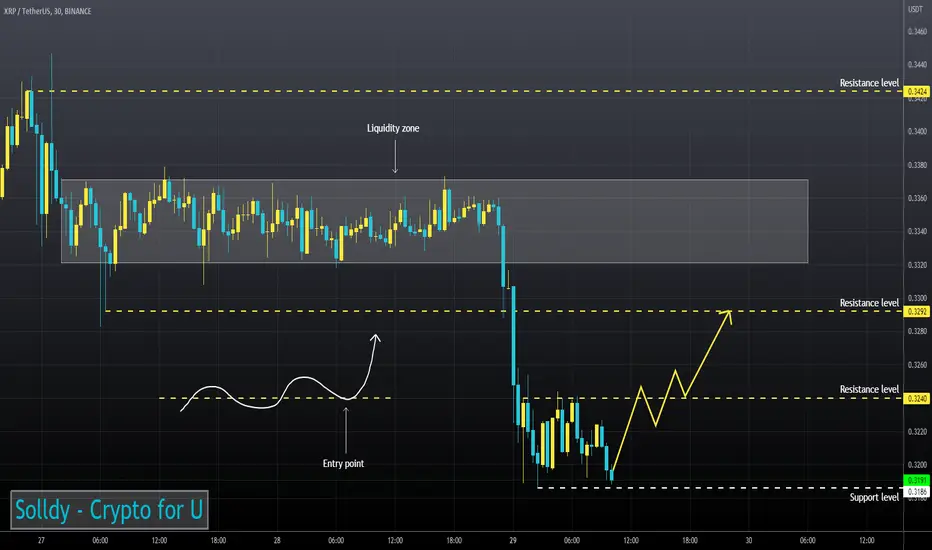Click the green 0.3191 current price tag
Screen dimensions: 932x550
[x=917, y=480]
